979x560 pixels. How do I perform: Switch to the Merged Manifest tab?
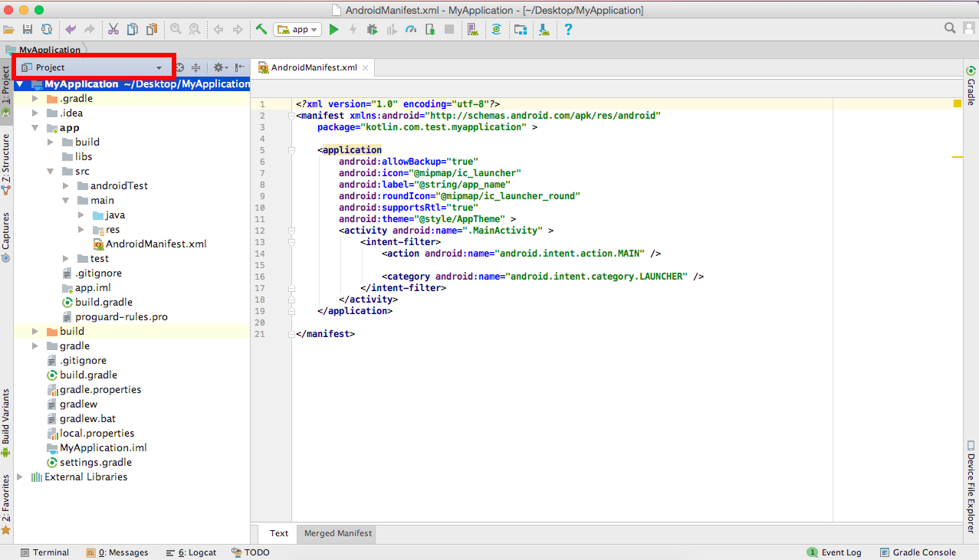pyautogui.click(x=338, y=533)
